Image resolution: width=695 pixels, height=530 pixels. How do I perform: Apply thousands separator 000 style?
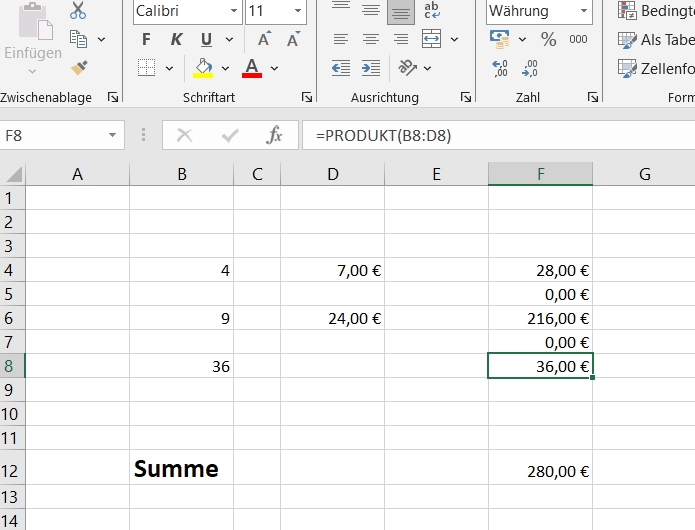[x=578, y=39]
